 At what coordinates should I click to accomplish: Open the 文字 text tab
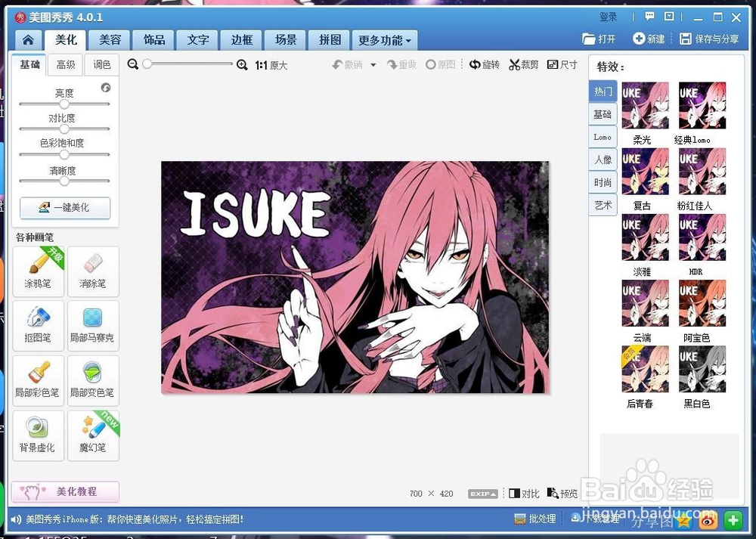pyautogui.click(x=197, y=39)
